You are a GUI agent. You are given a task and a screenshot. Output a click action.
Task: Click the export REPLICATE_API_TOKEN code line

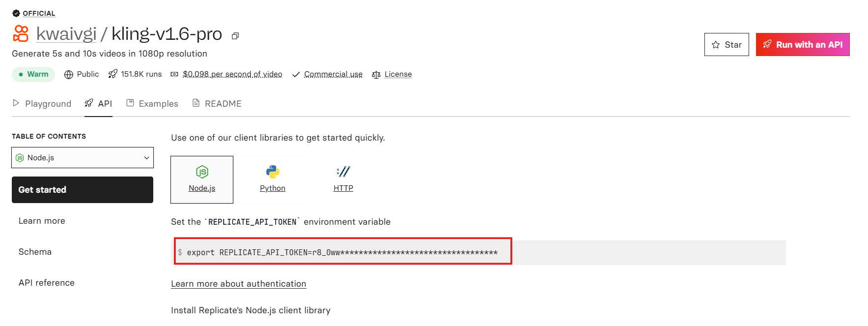342,252
